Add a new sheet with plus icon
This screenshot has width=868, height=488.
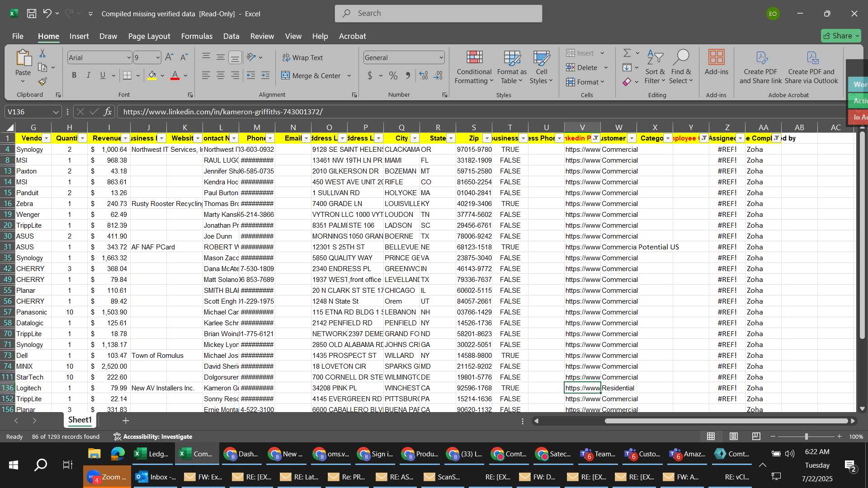point(126,421)
